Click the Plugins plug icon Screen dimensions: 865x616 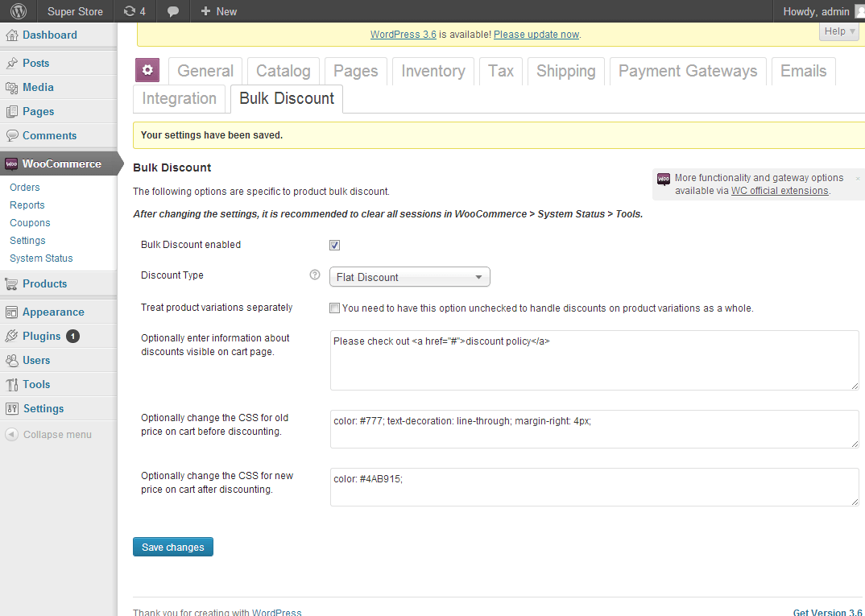click(11, 337)
